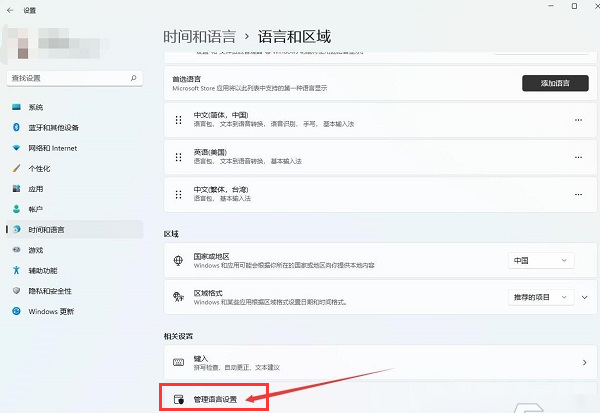
Task: Click the keyboard icon beside 键入
Action: point(178,362)
